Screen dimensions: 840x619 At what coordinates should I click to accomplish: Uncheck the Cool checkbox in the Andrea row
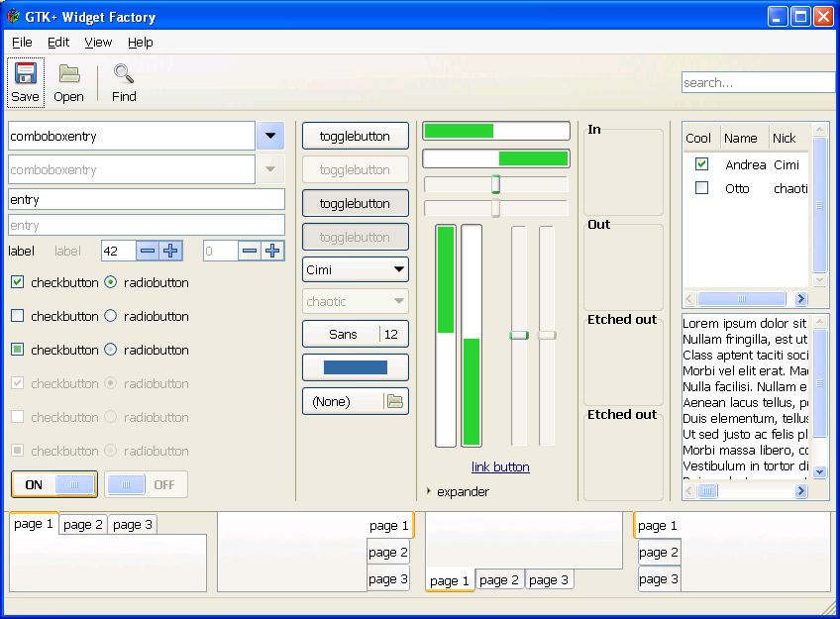tap(701, 163)
